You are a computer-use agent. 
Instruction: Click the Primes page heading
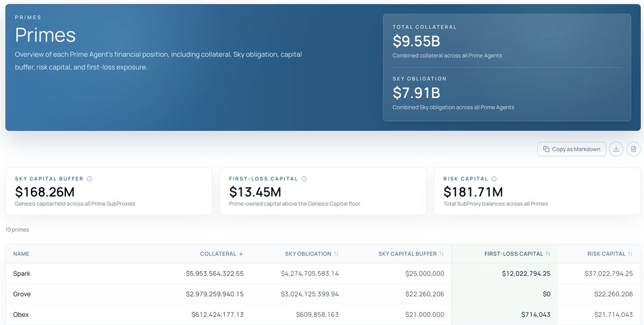45,35
